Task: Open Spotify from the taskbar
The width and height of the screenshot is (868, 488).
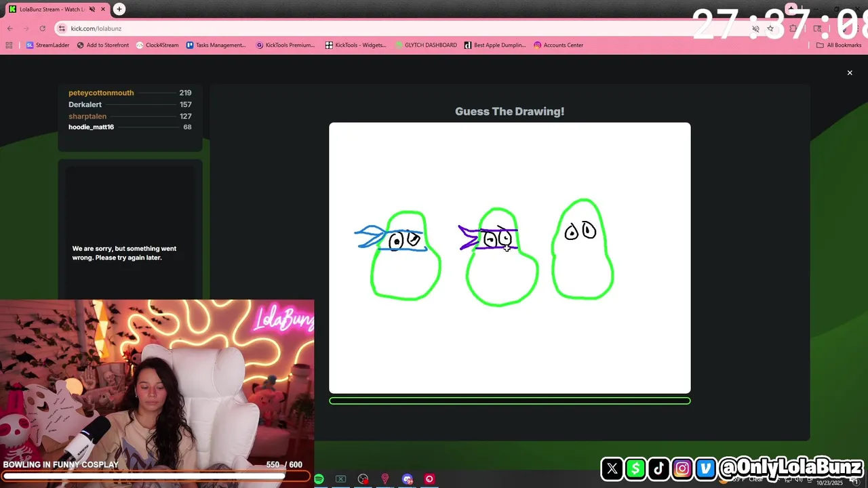Action: pyautogui.click(x=319, y=479)
